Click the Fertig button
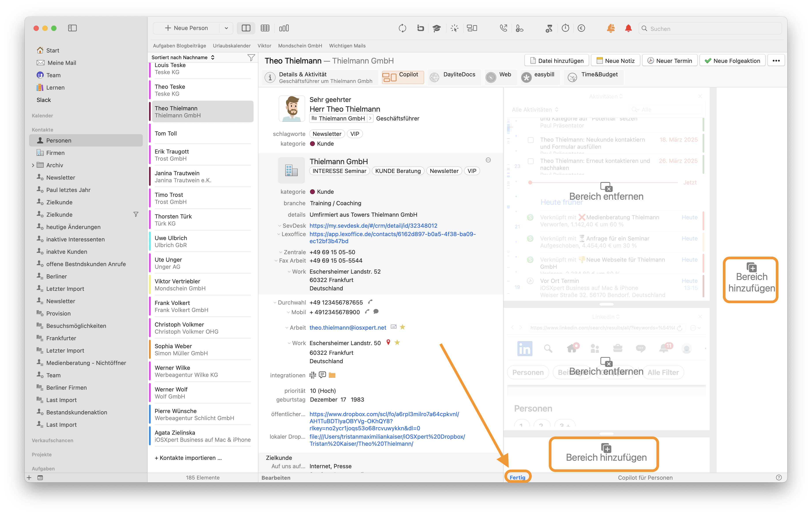The width and height of the screenshot is (812, 515). (x=517, y=477)
